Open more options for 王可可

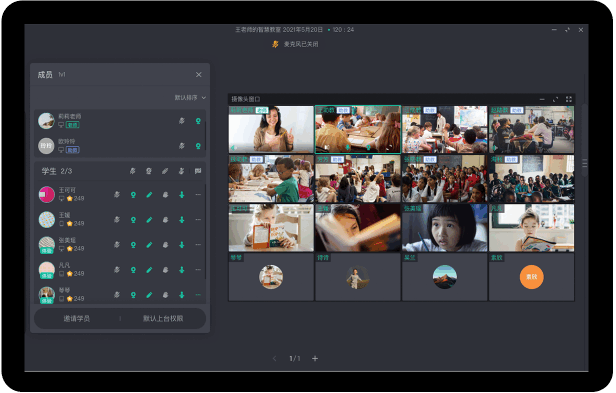(x=198, y=195)
